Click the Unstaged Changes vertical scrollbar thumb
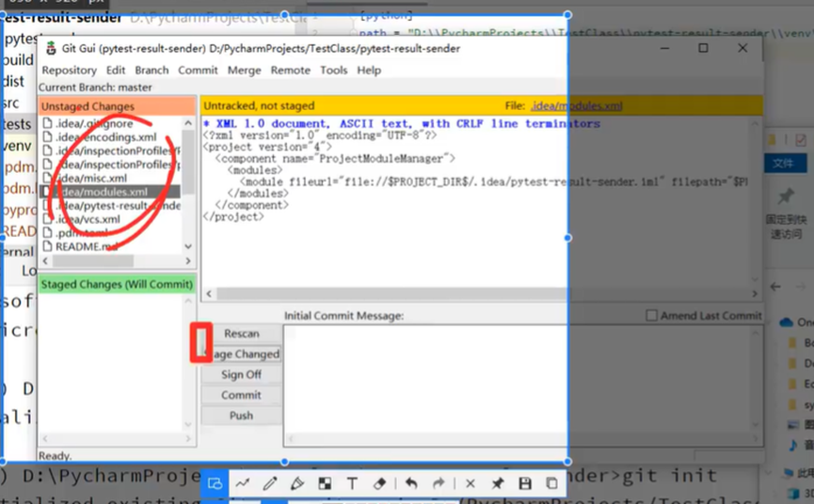Screen dimensions: 814x504 188,162
